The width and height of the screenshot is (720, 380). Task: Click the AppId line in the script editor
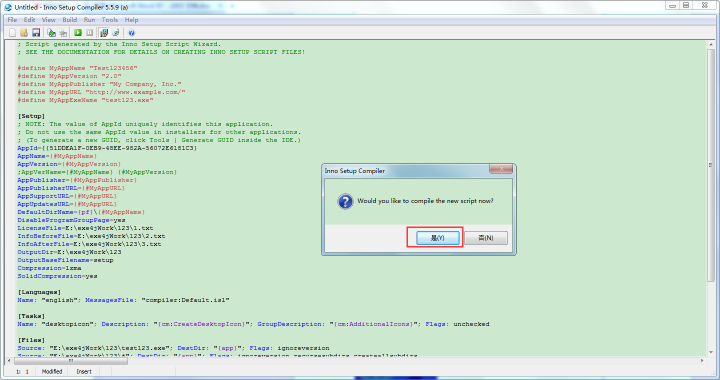coord(107,148)
